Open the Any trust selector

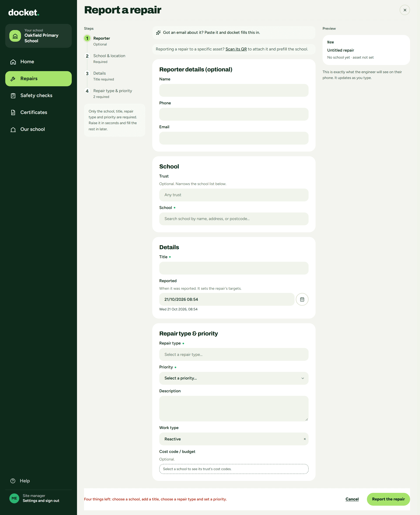[234, 195]
